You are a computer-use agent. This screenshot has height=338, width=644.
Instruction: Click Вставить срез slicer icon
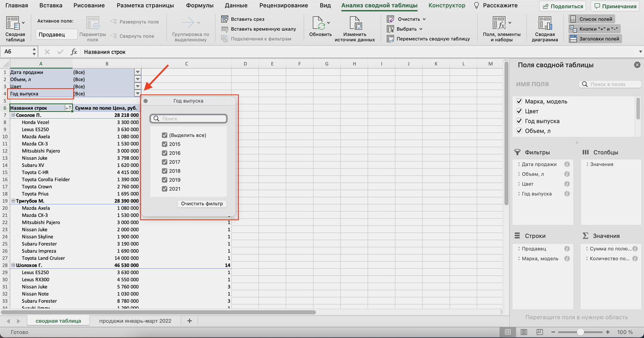[225, 19]
